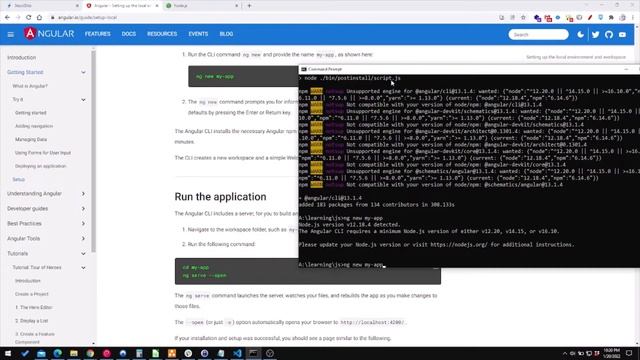Expand Understanding Angular section

click(x=83, y=193)
